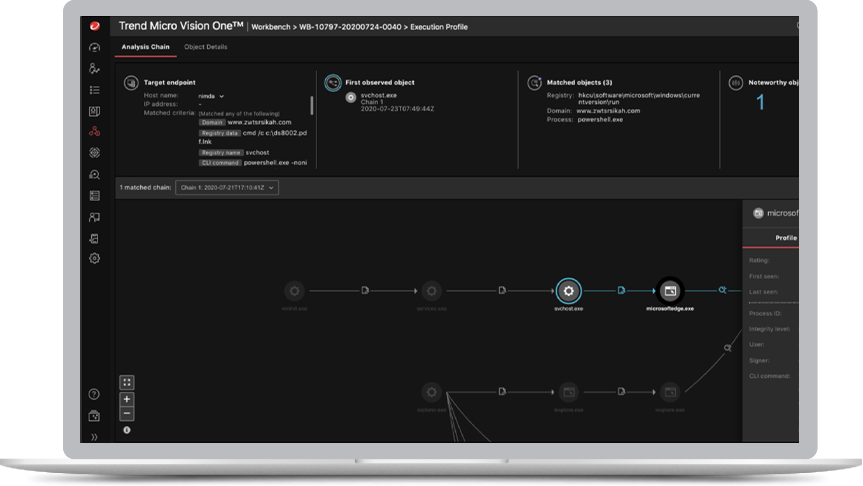Open the Profile tab in side panel
The image size is (863, 486).
click(786, 238)
